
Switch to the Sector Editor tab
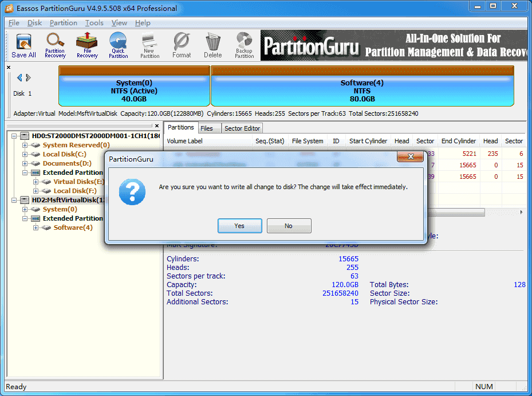242,128
